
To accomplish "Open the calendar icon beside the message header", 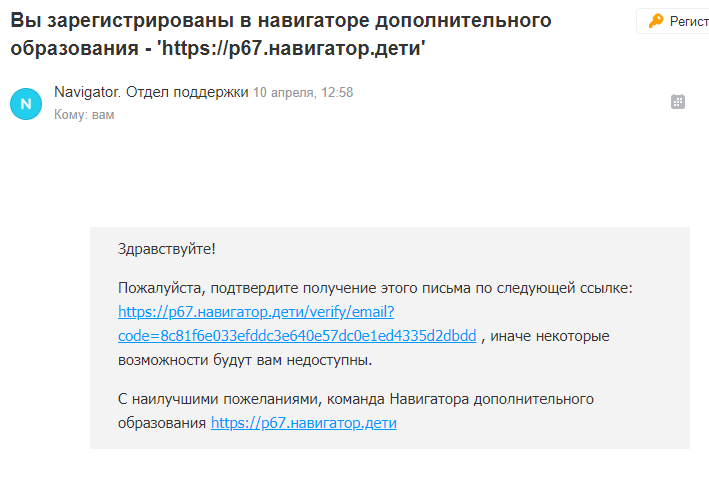I will 677,102.
